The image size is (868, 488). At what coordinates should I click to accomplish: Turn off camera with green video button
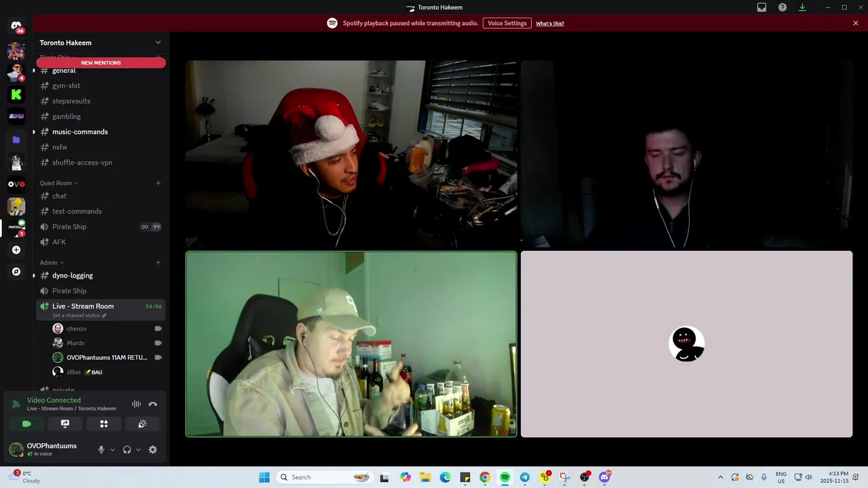click(x=26, y=424)
